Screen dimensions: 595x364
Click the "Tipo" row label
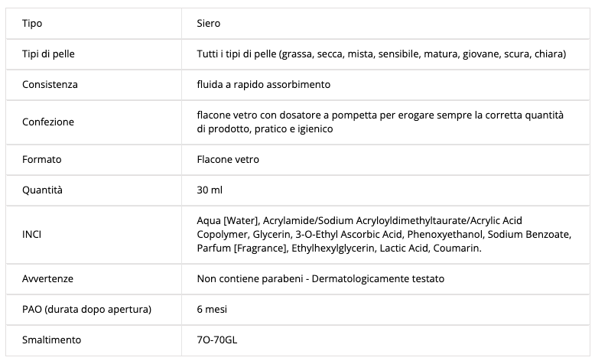click(31, 24)
